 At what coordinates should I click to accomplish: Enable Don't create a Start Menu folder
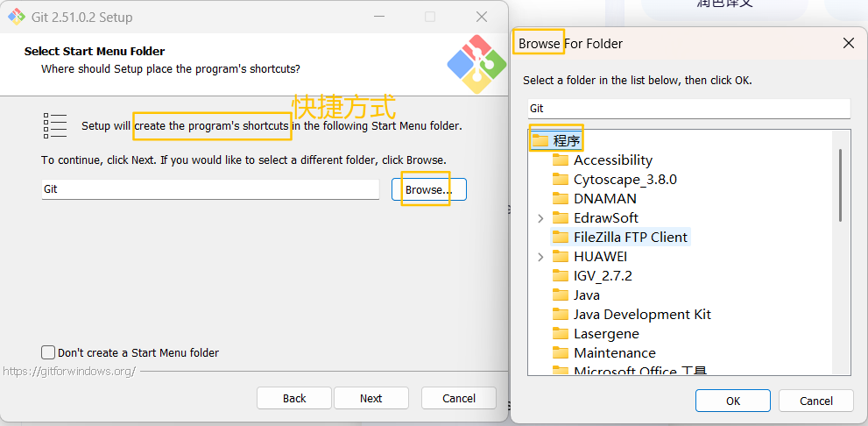[x=48, y=352]
